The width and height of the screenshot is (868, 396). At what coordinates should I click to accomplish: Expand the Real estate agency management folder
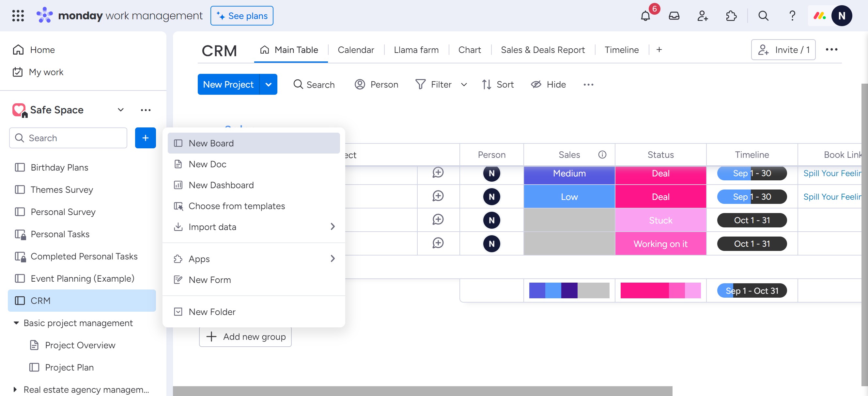[15, 389]
